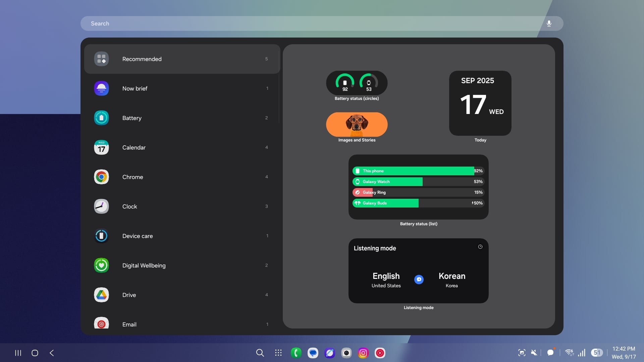
Task: Tap the microphone icon in the search bar
Action: [549, 23]
